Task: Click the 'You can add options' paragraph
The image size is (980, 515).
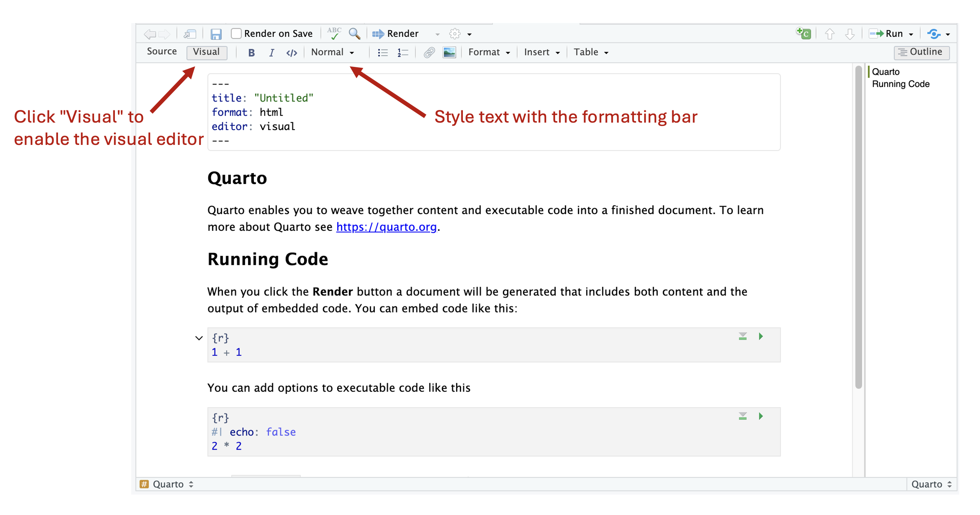Action: 339,388
